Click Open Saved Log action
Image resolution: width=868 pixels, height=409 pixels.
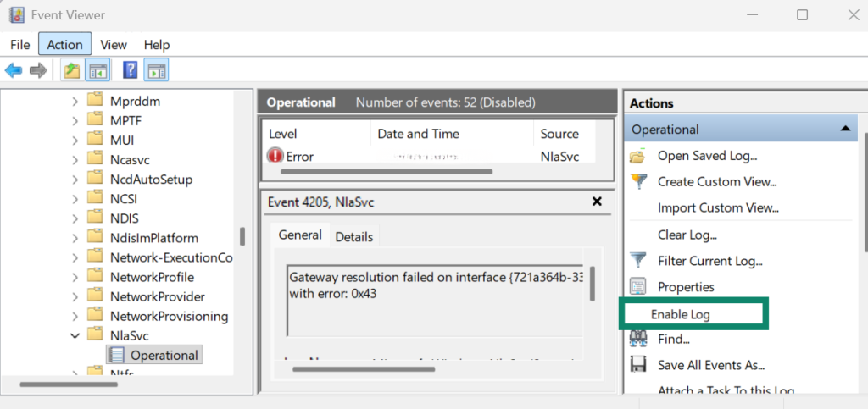pos(706,156)
